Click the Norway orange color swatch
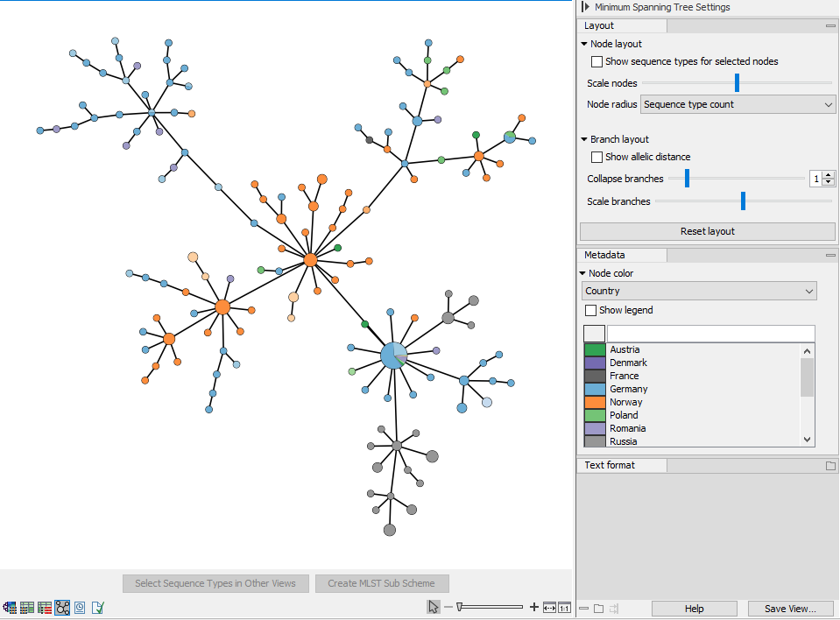 (595, 403)
